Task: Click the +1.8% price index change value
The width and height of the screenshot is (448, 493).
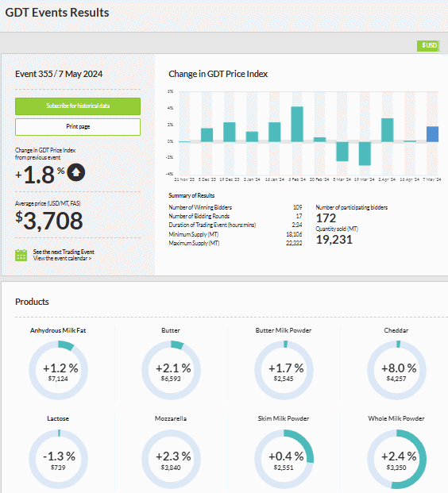Action: 40,174
